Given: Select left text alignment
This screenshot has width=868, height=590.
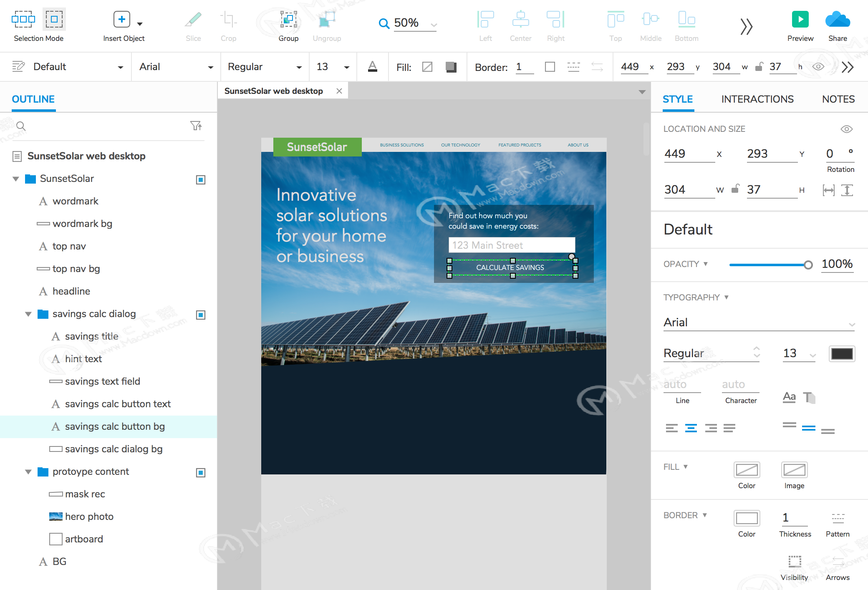Looking at the screenshot, I should point(672,428).
